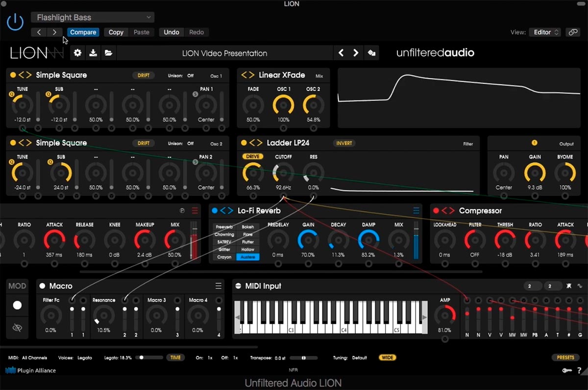
Task: Toggle modulation visibility eye icon
Action: (17, 328)
